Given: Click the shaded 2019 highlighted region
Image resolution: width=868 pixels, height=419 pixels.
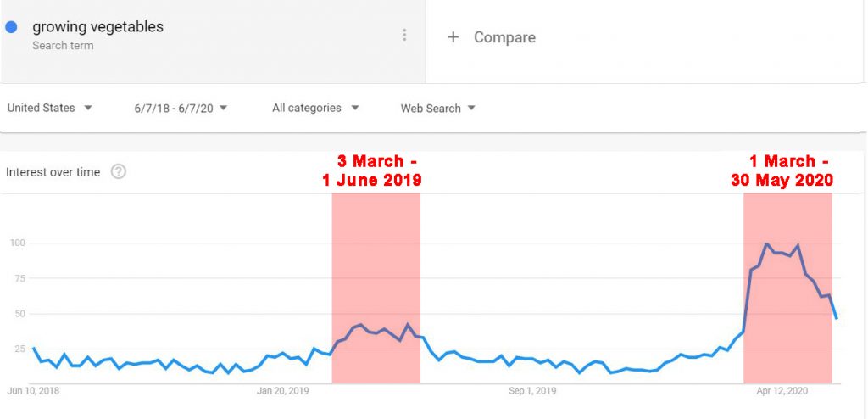Looking at the screenshot, I should 376,288.
